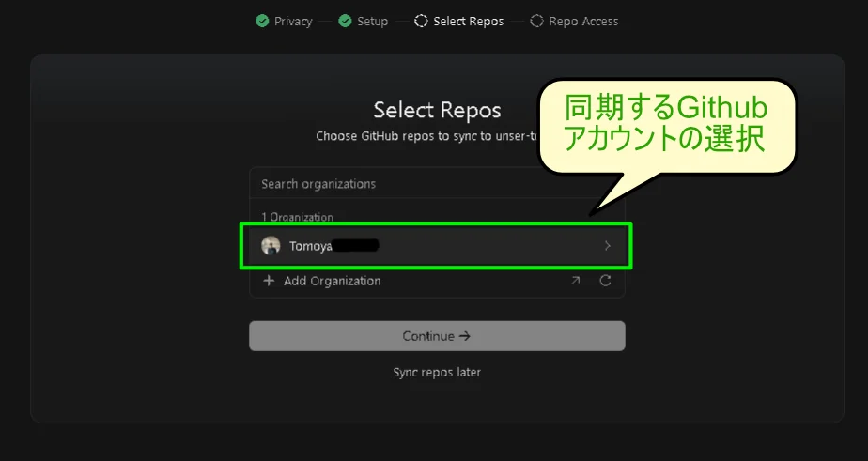Click the Select Repos dashed circle icon
868x461 pixels.
[421, 21]
